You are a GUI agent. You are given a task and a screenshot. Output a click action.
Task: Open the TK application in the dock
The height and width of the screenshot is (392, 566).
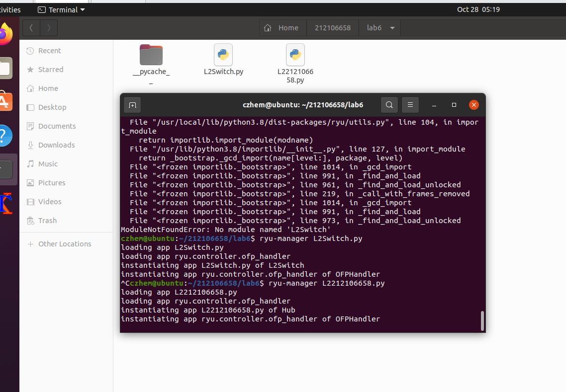(x=6, y=203)
